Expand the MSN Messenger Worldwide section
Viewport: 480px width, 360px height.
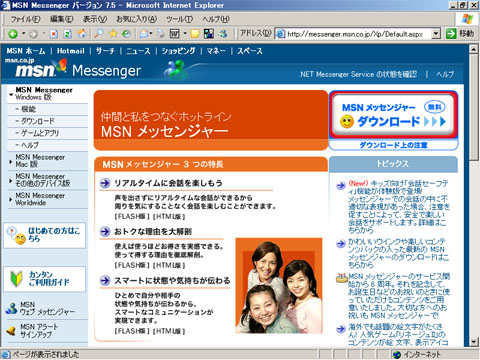click(11, 200)
